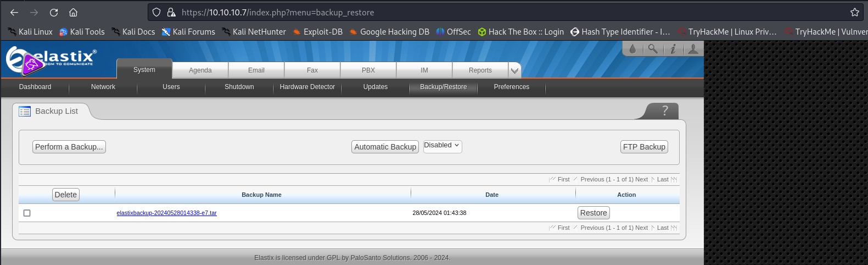Go back with the browser back arrow
868x265 pixels.
click(x=14, y=12)
